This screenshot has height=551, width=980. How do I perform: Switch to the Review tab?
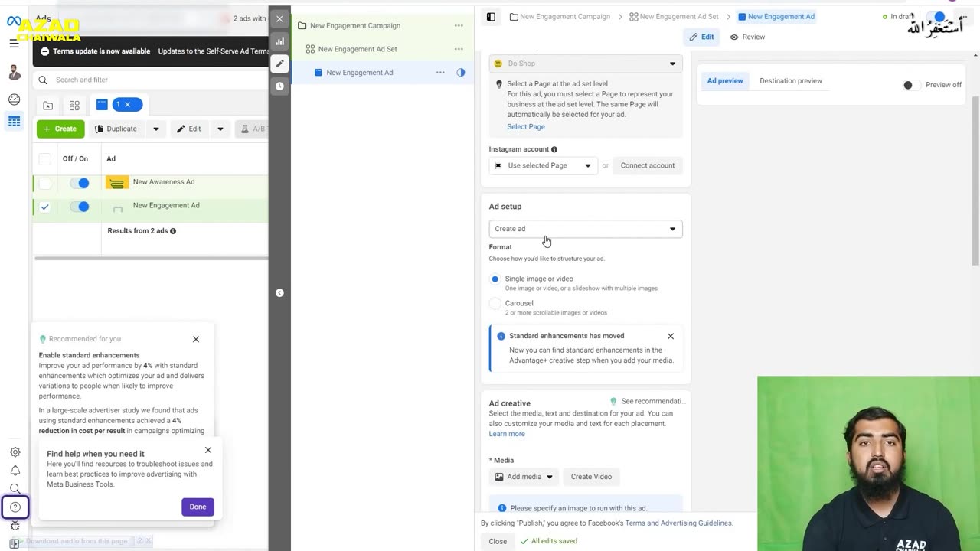point(747,37)
